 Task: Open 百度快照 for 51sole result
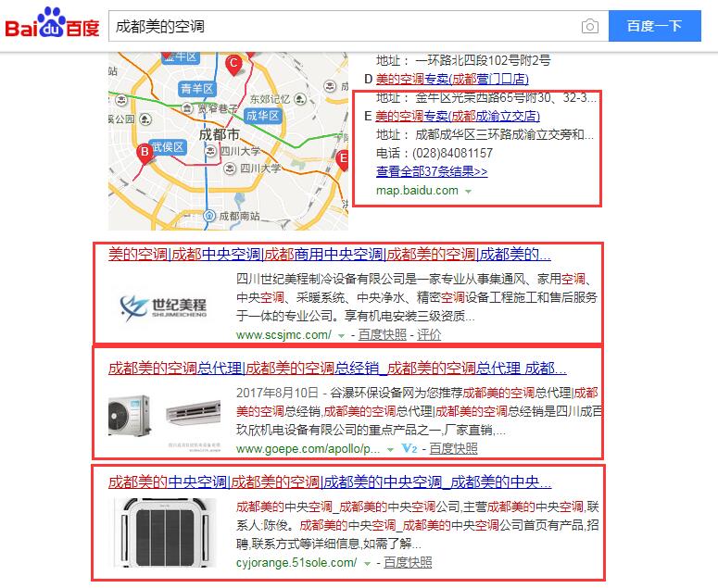pos(408,563)
